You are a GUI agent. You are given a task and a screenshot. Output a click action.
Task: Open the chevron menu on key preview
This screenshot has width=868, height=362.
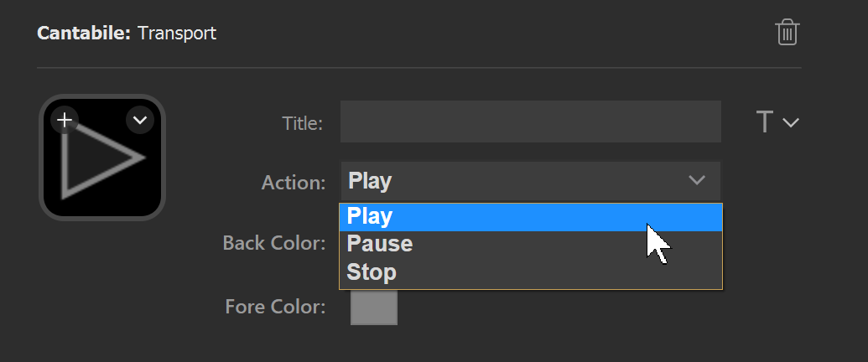[139, 120]
